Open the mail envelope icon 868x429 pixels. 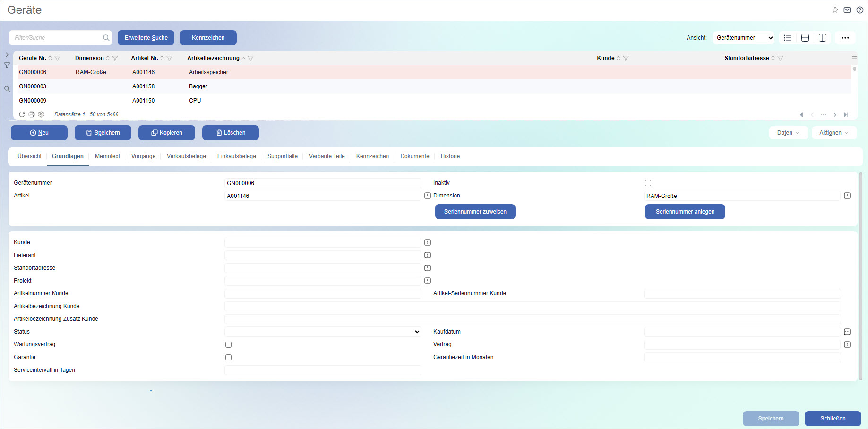click(x=847, y=10)
